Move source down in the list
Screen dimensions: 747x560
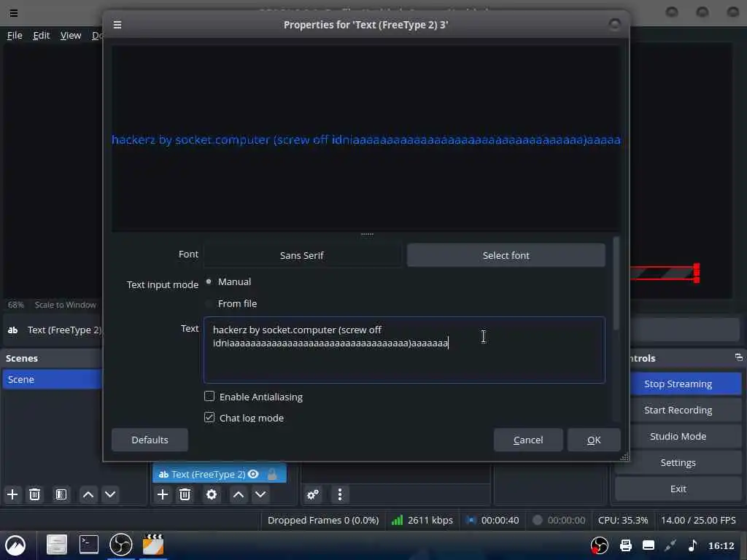coord(260,494)
